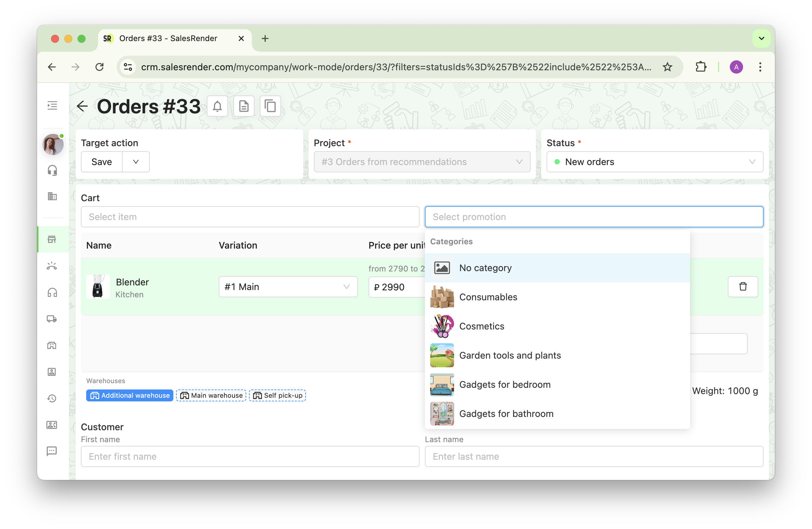Open the ID card icon in sidebar
Image resolution: width=812 pixels, height=529 pixels.
point(52,425)
